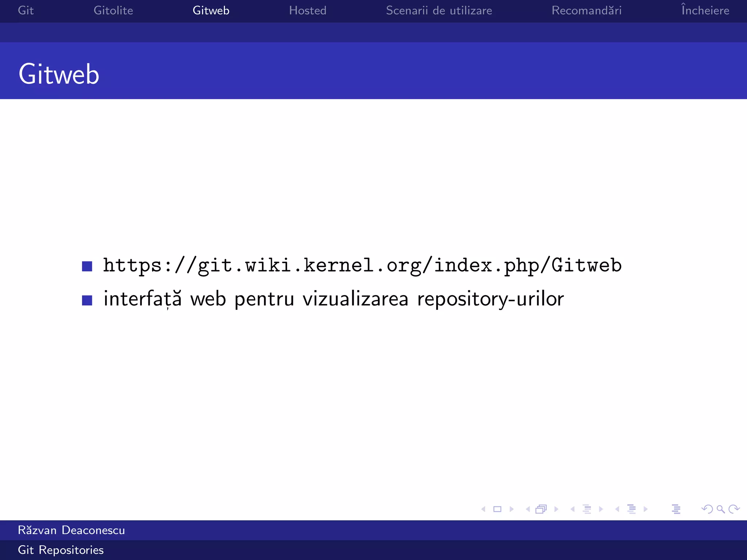
Task: Open the git.wiki.kernel.org Gitweb URL
Action: (363, 265)
